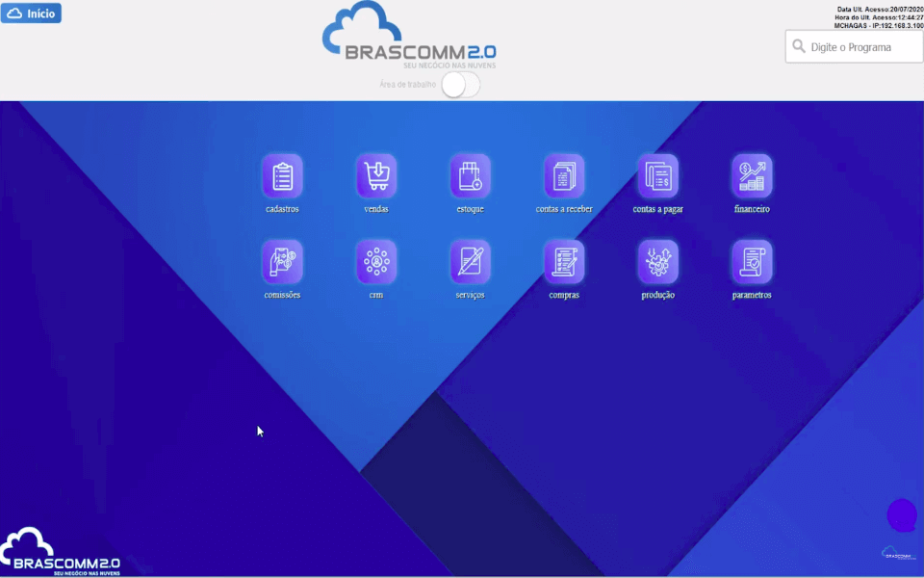Open the contas a receber icon
The width and height of the screenshot is (924, 578).
point(564,175)
